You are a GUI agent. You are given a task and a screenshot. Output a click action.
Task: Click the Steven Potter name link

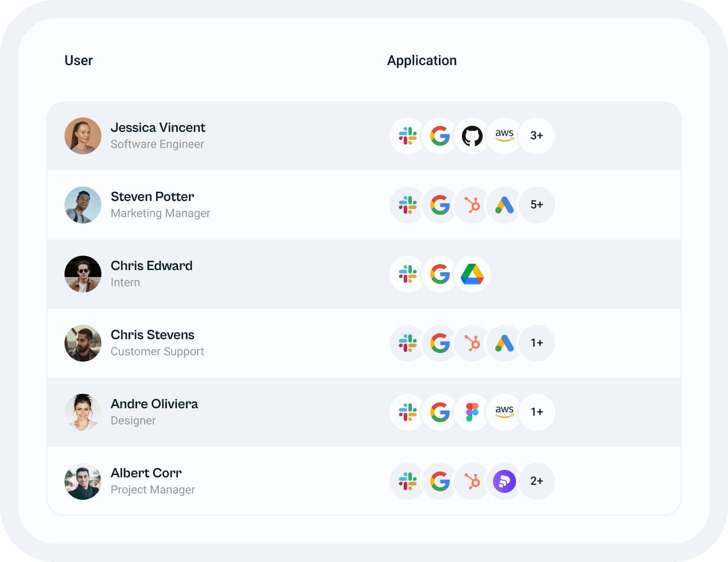coord(152,197)
